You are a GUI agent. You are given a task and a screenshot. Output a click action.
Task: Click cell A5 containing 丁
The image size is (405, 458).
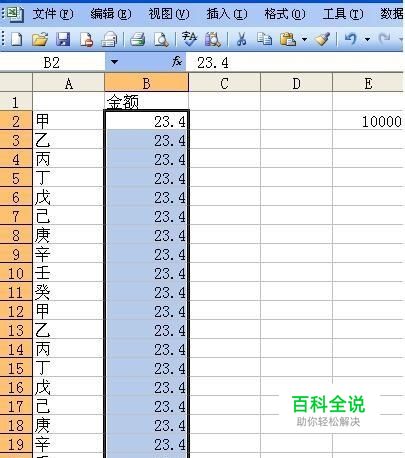(68, 178)
